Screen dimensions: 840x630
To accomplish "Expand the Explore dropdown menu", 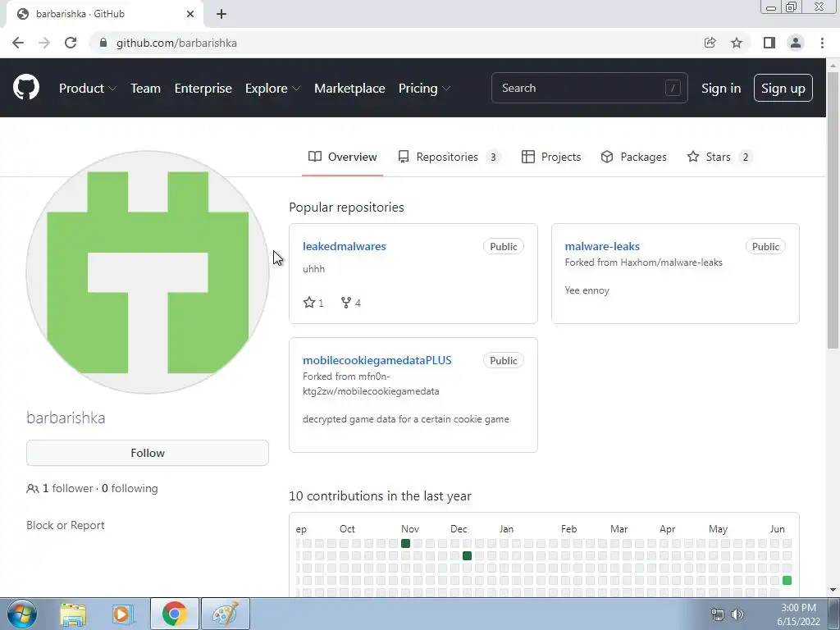I will [272, 88].
